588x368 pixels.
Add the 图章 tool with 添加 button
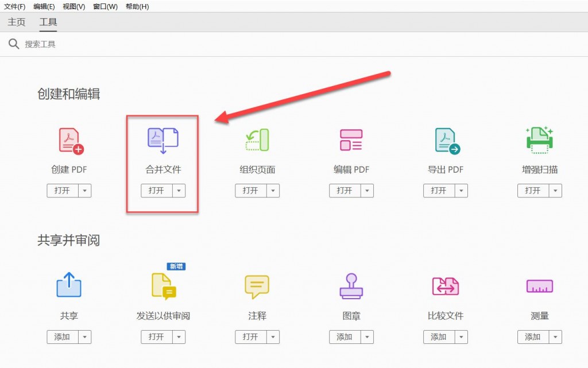click(345, 337)
